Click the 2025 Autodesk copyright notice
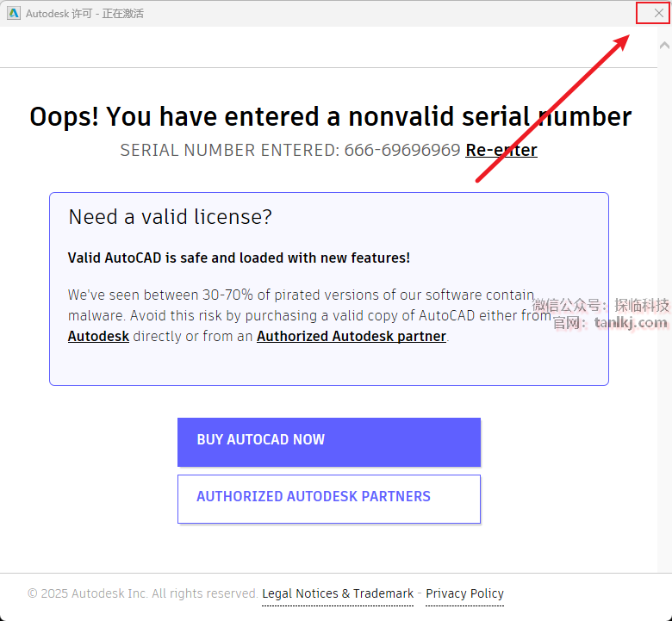The width and height of the screenshot is (672, 621). 142,593
